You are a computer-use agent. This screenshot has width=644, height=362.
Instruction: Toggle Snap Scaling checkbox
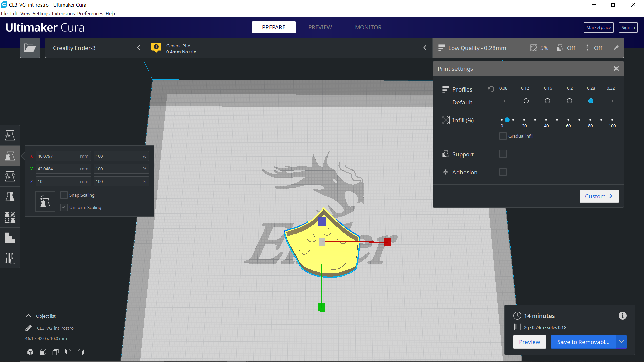coord(64,195)
